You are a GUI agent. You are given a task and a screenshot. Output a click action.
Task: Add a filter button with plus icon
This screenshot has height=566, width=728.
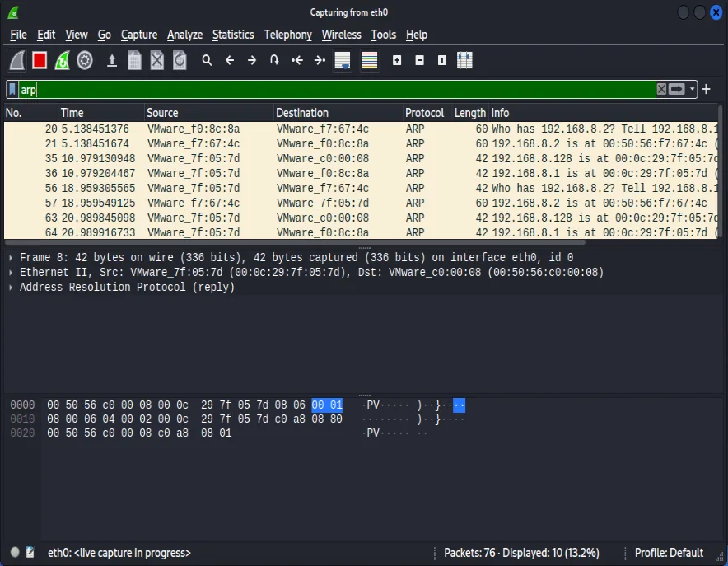pos(707,89)
